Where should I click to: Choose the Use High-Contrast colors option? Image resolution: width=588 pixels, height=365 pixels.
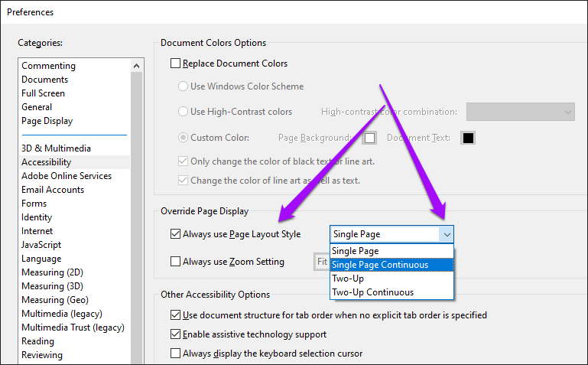click(184, 112)
